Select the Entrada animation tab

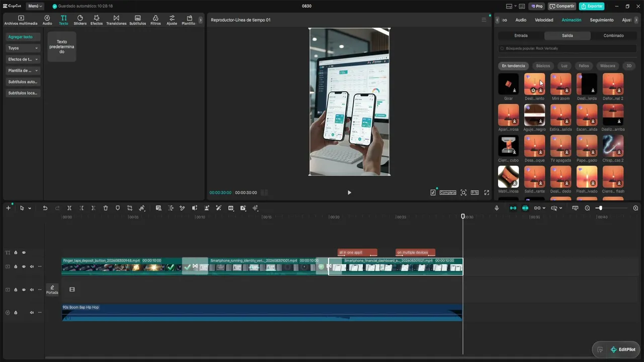(521, 36)
